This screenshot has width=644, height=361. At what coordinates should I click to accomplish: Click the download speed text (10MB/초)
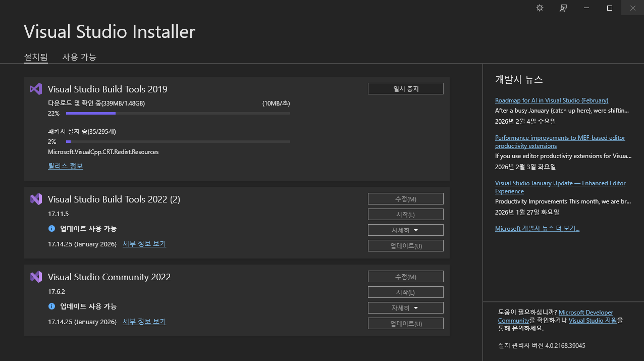(276, 104)
